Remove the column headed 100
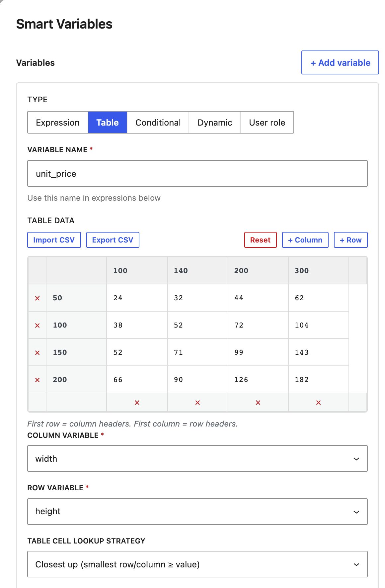Viewport: 385px width, 588px height. [137, 402]
